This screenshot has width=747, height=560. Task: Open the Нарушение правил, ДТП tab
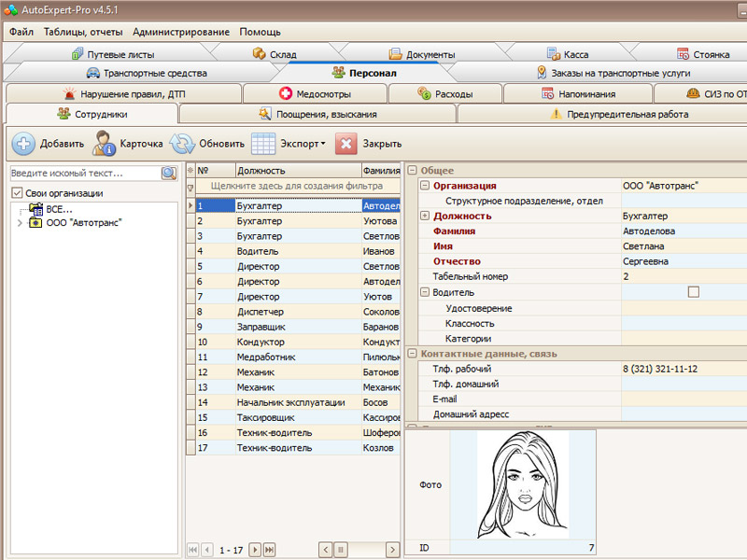(124, 94)
